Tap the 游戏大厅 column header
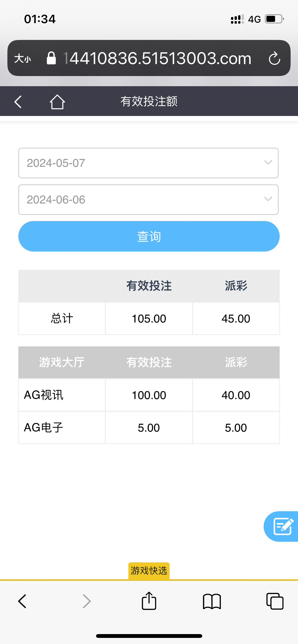Screen dimensions: 298x644 pyautogui.click(x=62, y=362)
